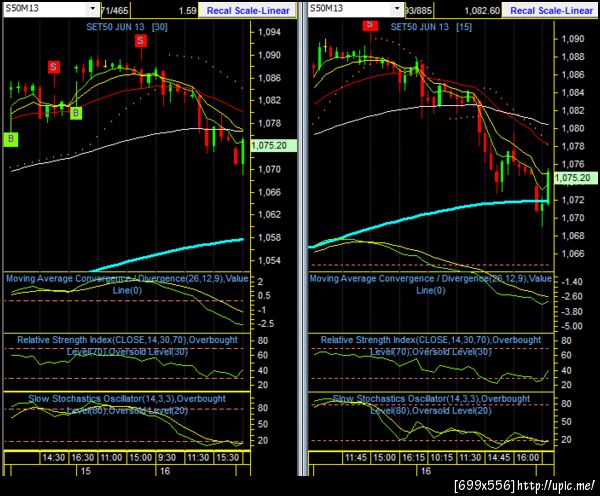The image size is (600, 496).
Task: Click date 15 on left chart date axis
Action: click(x=86, y=471)
